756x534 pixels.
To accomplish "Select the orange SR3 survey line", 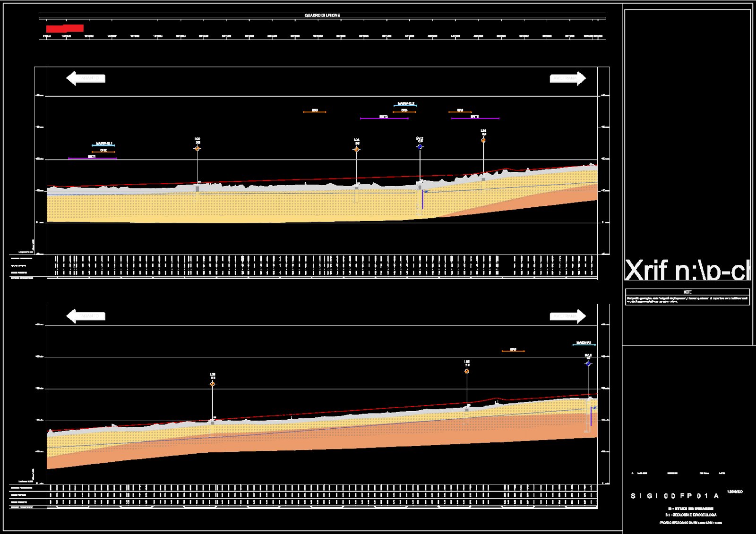I will click(315, 112).
